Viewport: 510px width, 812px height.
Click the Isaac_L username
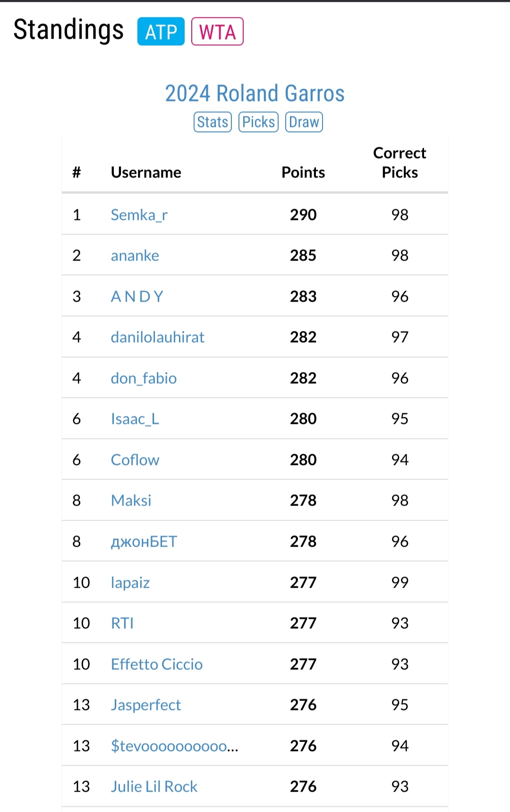[x=135, y=419]
